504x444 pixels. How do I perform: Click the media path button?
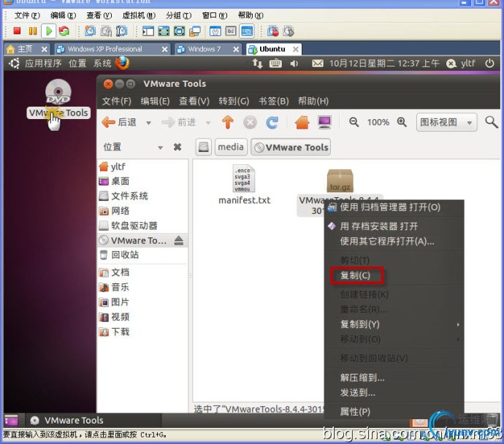pyautogui.click(x=231, y=147)
